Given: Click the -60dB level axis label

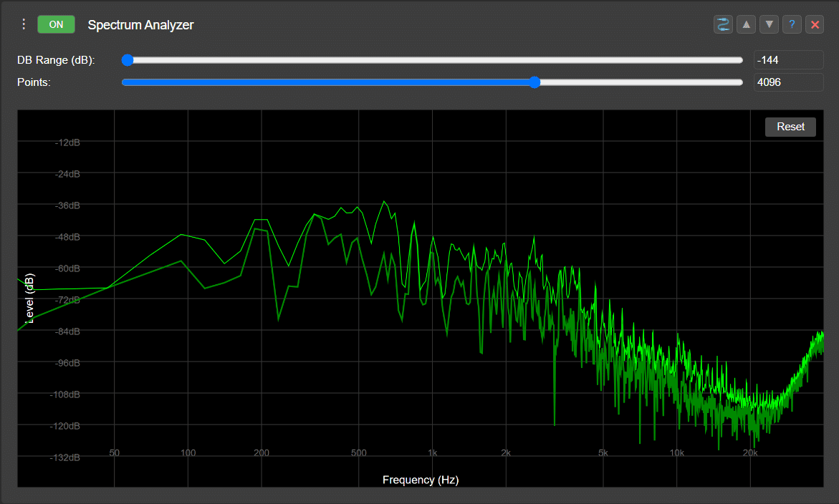Looking at the screenshot, I should 67,268.
